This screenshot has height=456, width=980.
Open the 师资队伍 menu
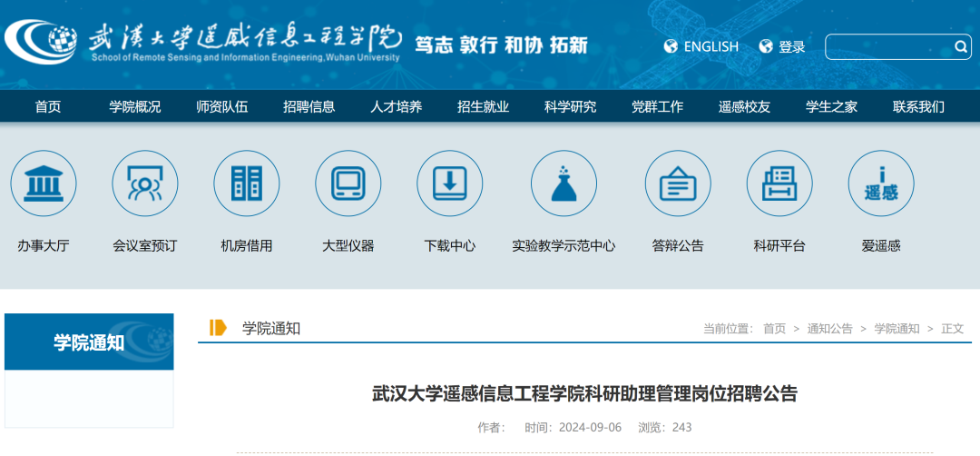click(x=222, y=107)
